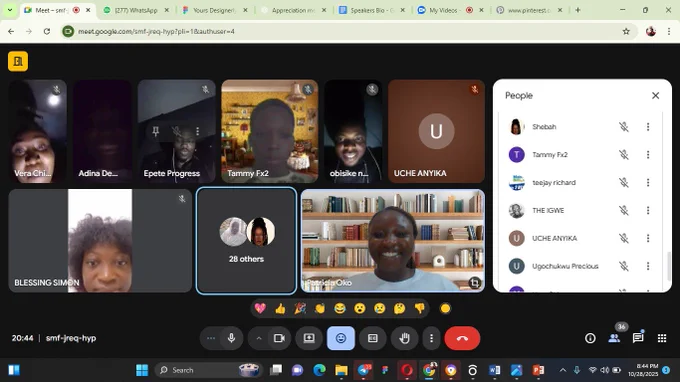The width and height of the screenshot is (680, 382).
Task: Mute Tammy Fx2 in People list
Action: pos(624,154)
